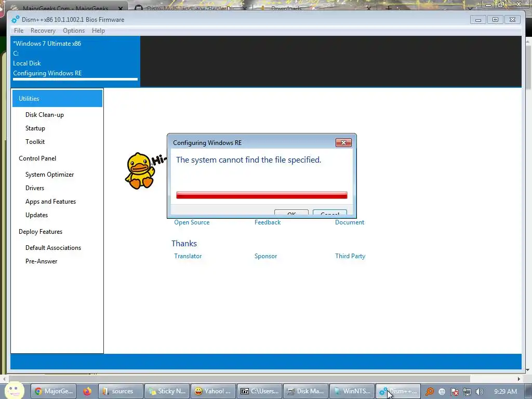Open the Help menu
Screen dimensions: 532x399
[x=98, y=31]
